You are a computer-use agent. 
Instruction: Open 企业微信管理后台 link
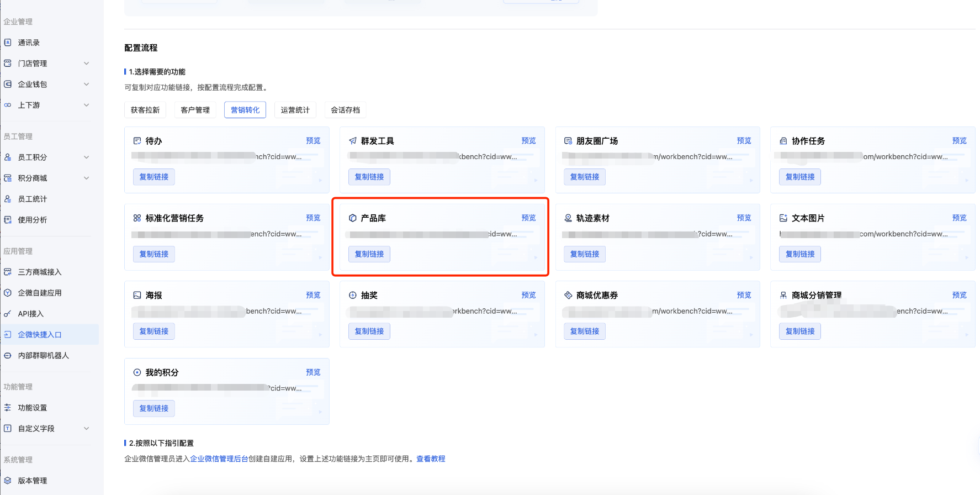[x=219, y=459]
